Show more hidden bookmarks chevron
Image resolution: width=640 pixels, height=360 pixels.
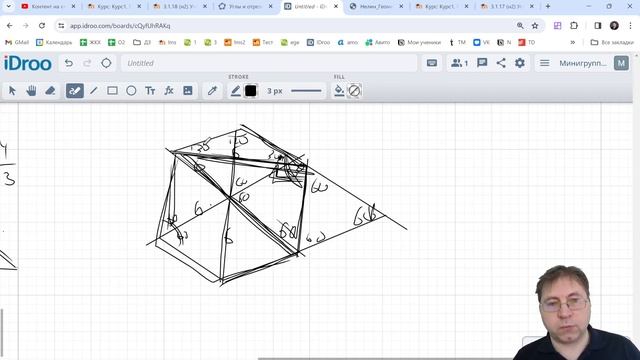coord(573,42)
